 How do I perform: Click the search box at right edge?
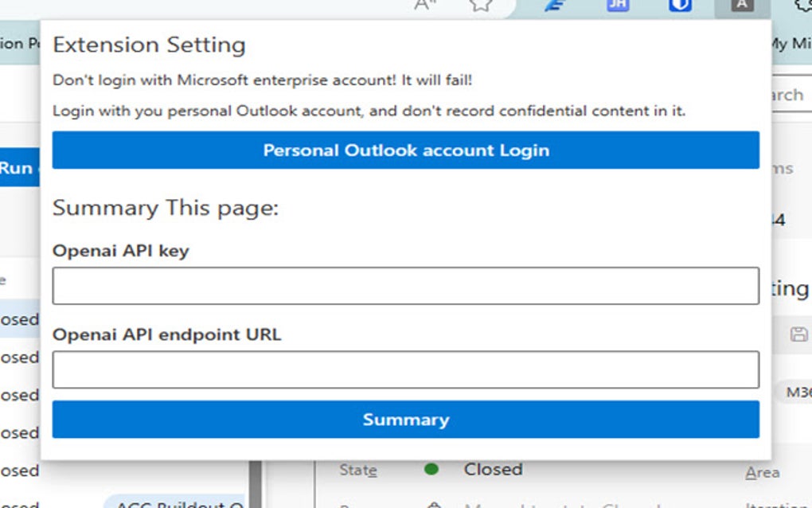[791, 96]
